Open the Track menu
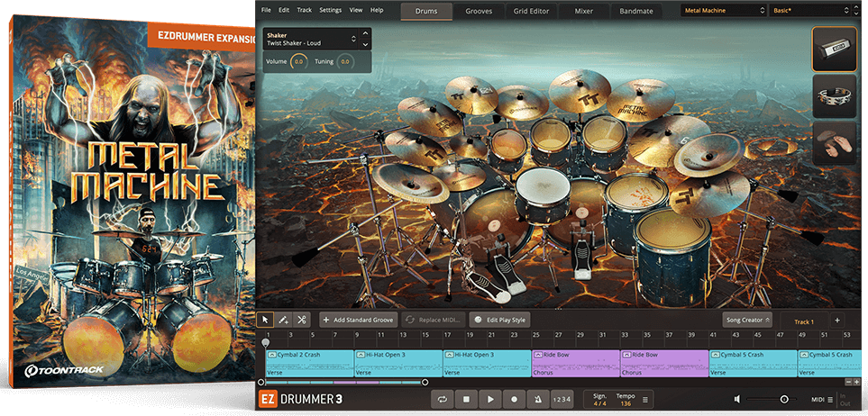 click(x=305, y=11)
